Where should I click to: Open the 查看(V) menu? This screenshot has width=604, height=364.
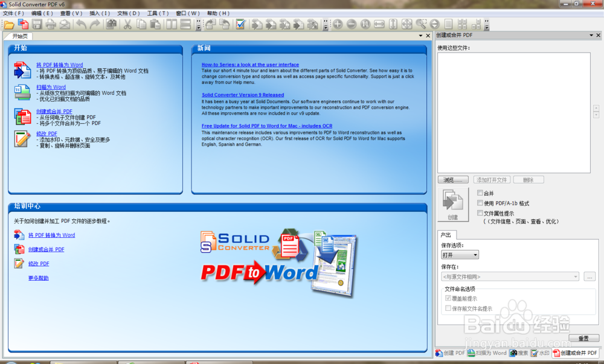click(71, 13)
